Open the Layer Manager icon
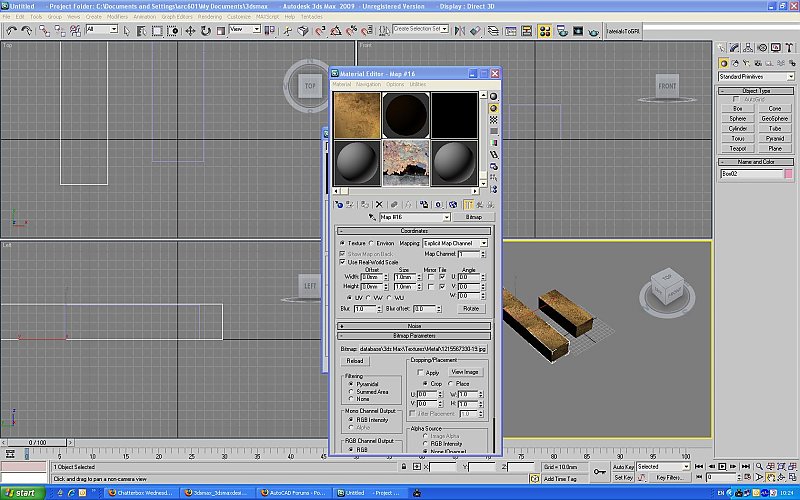 point(493,31)
